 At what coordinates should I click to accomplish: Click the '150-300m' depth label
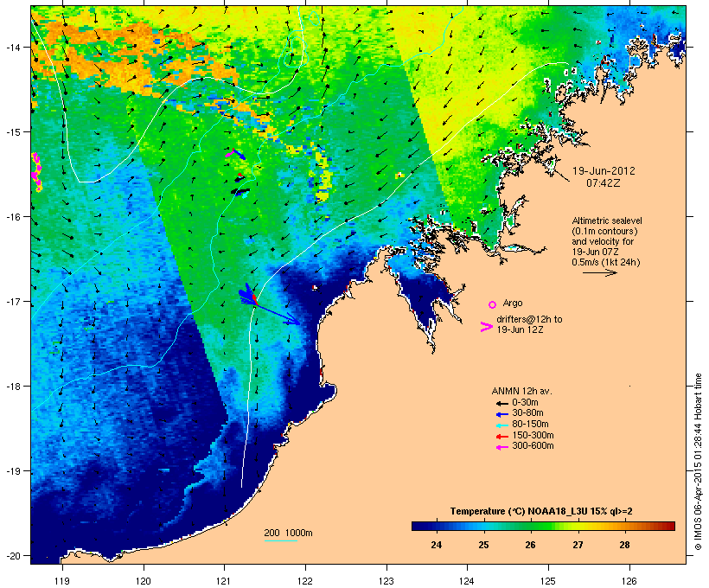tap(533, 435)
